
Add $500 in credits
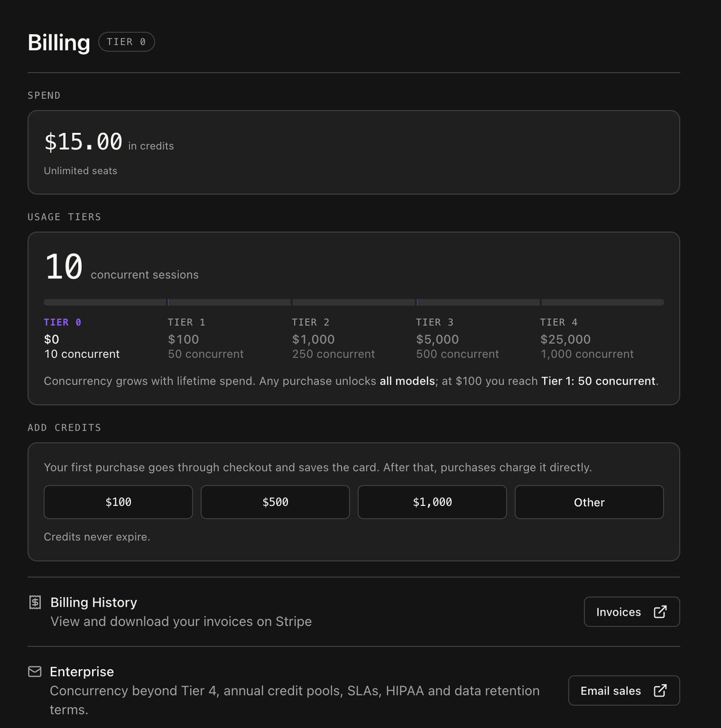pos(275,502)
